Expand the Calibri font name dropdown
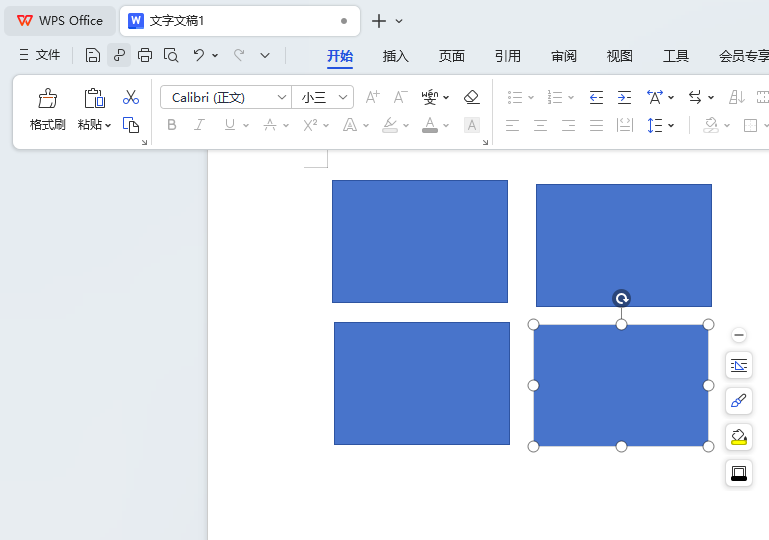Viewport: 769px width, 540px height. pyautogui.click(x=281, y=97)
